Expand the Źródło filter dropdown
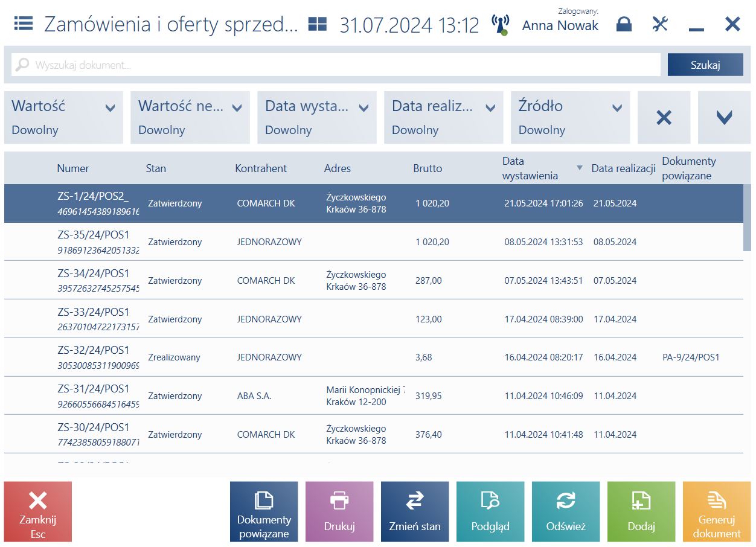This screenshot has width=756, height=547. pyautogui.click(x=571, y=118)
